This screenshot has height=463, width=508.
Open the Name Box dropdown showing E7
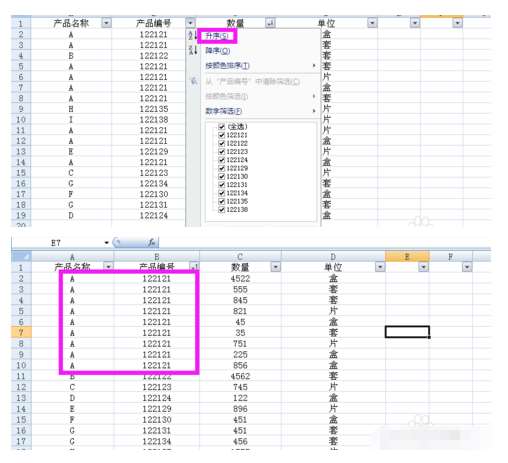(106, 243)
